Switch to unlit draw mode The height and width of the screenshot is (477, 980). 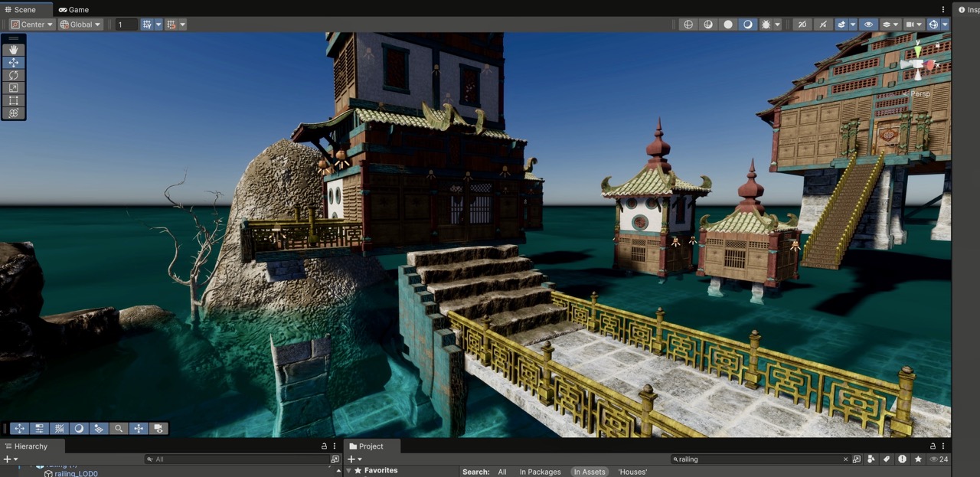(728, 25)
